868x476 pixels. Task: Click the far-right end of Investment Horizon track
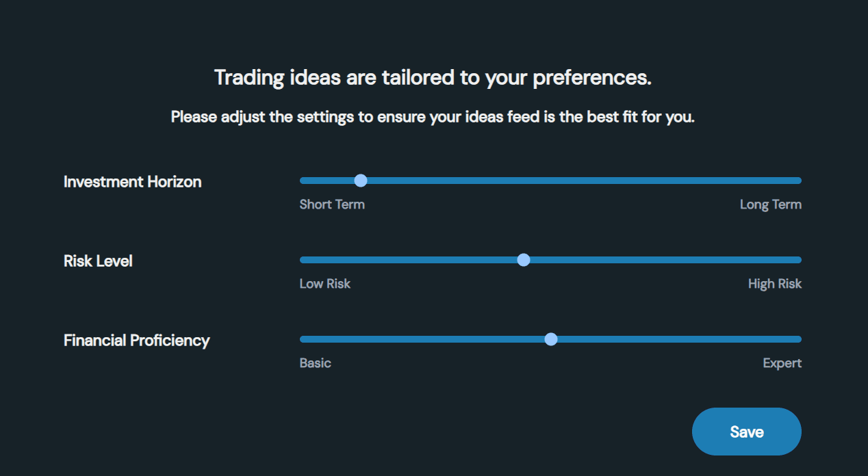point(798,181)
